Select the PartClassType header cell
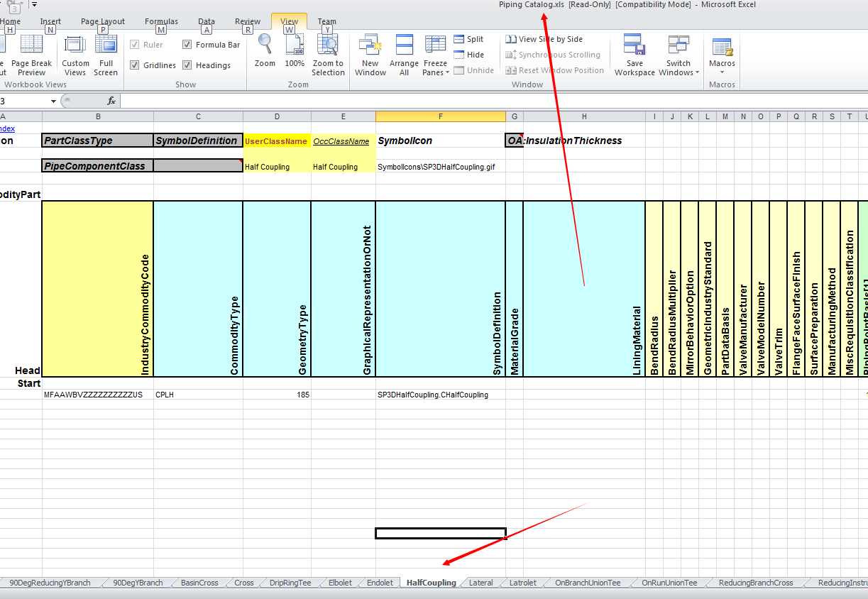The image size is (868, 599). point(98,141)
